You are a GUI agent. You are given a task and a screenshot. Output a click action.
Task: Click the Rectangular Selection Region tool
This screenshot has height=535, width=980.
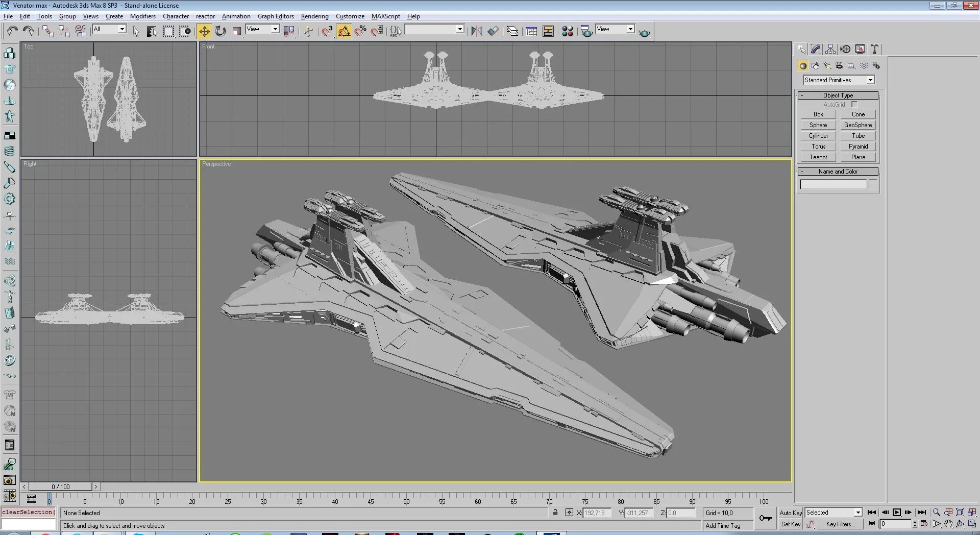click(x=168, y=31)
